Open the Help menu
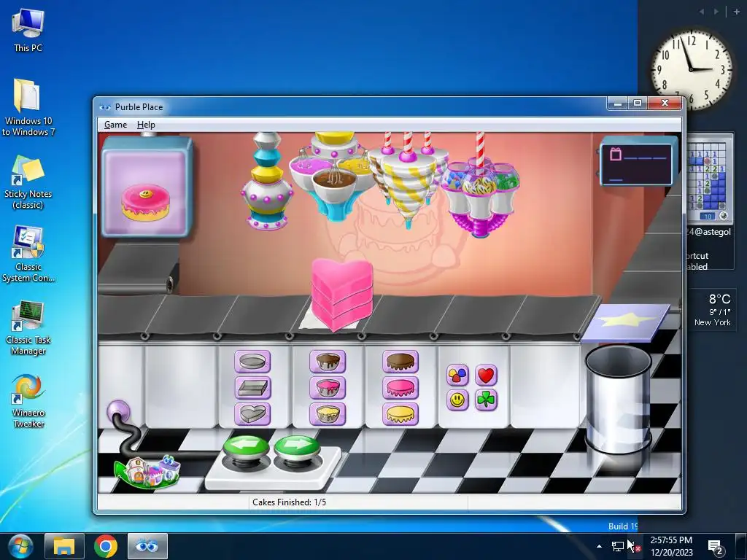 pos(146,125)
